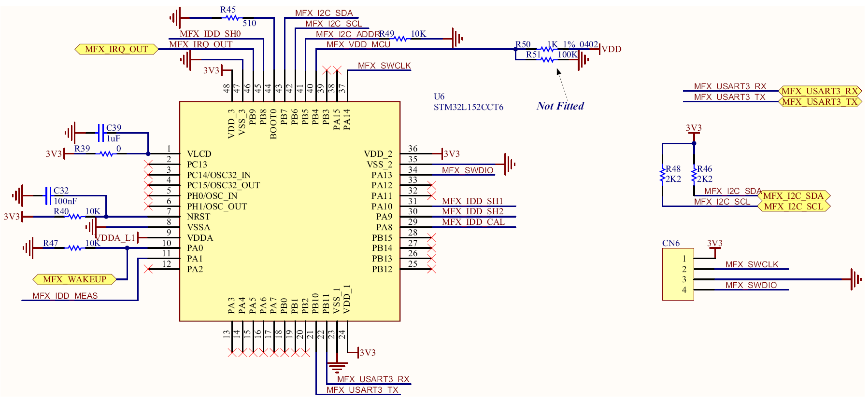Select the MFX_WAKEUP yellow port symbol

click(74, 279)
